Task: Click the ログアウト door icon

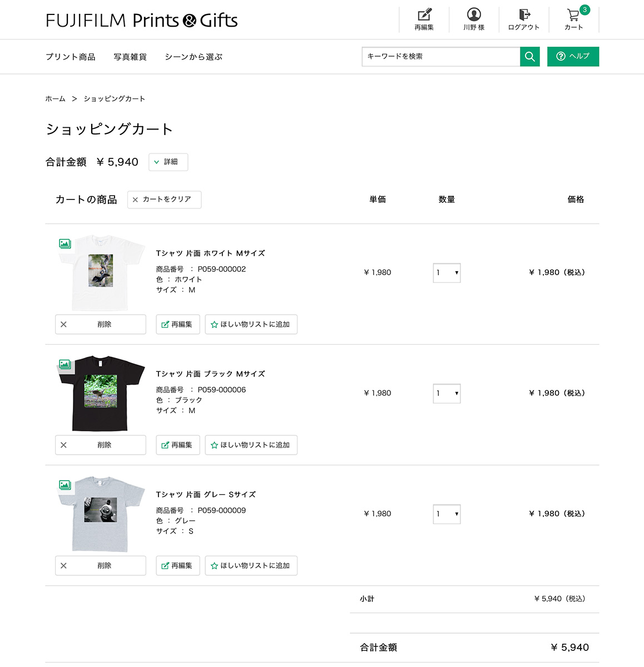Action: tap(524, 15)
